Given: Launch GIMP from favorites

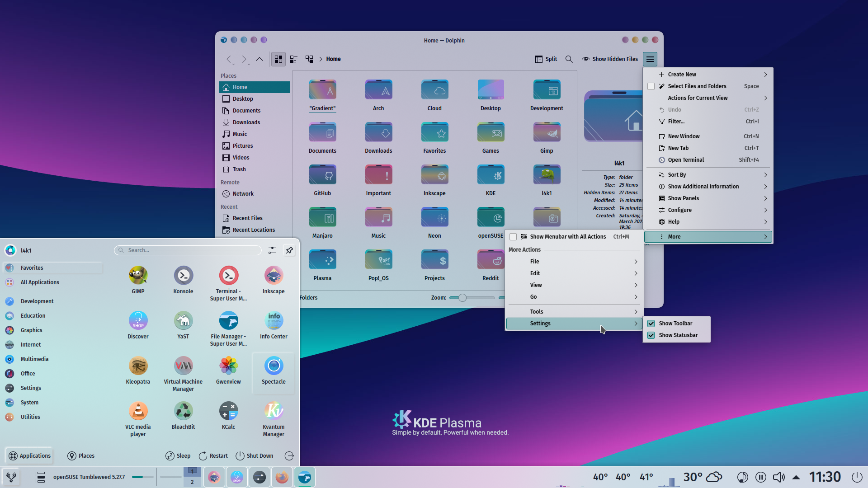Looking at the screenshot, I should (138, 280).
